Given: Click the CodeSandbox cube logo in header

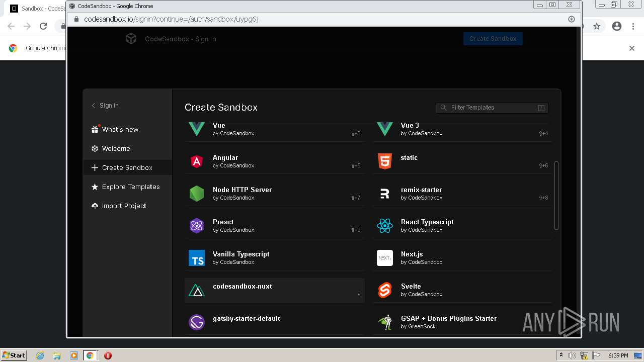Looking at the screenshot, I should coord(131,39).
